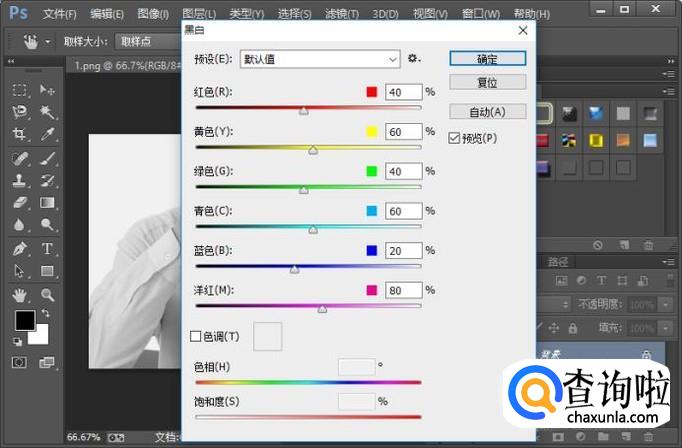This screenshot has width=682, height=448.
Task: Select the Dodge tool
Action: (x=47, y=224)
